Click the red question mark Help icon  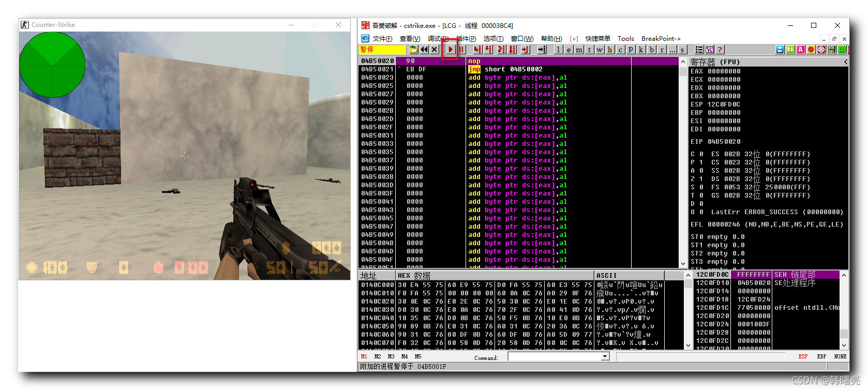pyautogui.click(x=720, y=50)
